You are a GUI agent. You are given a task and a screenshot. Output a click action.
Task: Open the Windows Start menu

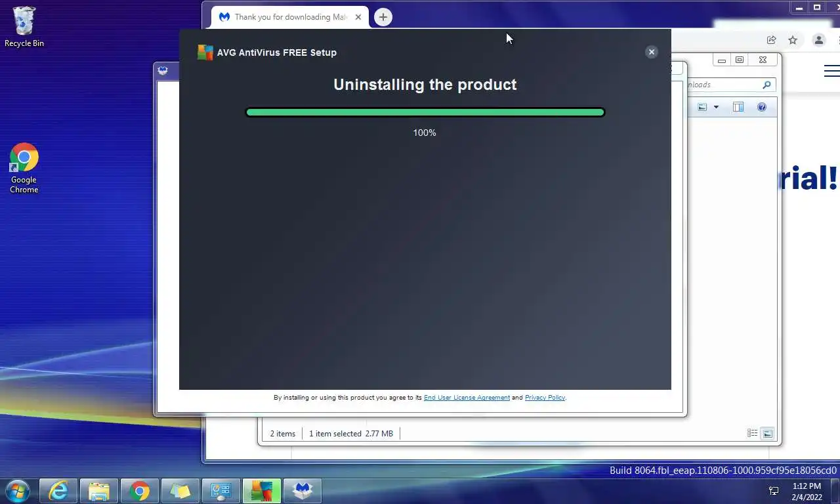(18, 490)
